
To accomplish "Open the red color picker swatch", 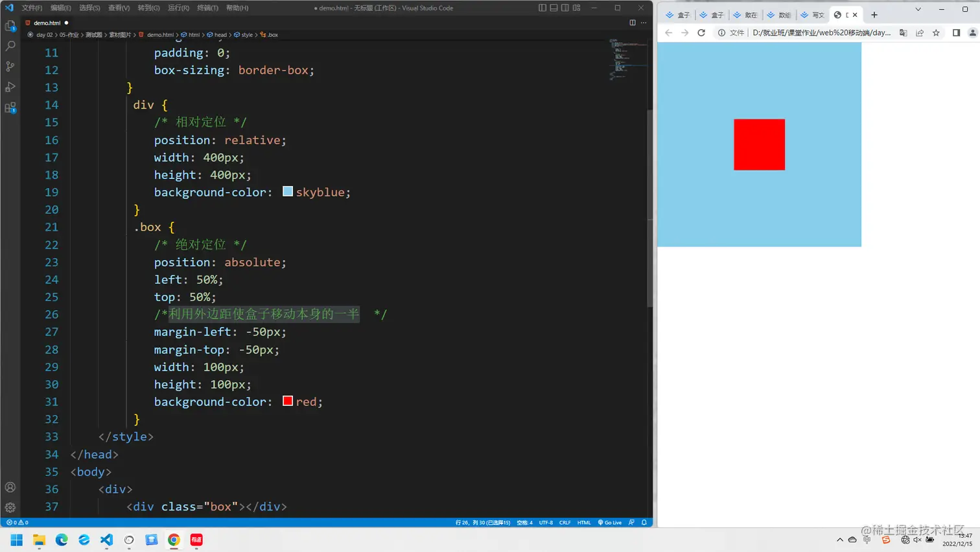I will [x=288, y=401].
